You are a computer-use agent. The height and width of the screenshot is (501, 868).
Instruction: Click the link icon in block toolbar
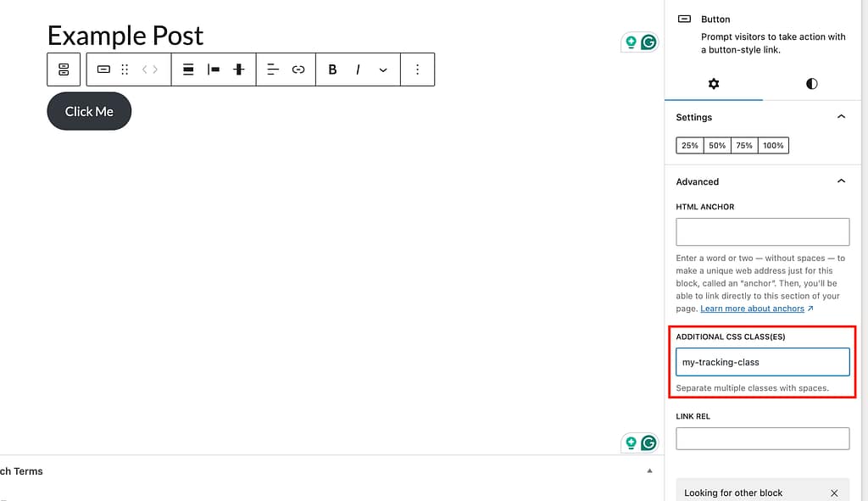coord(298,70)
